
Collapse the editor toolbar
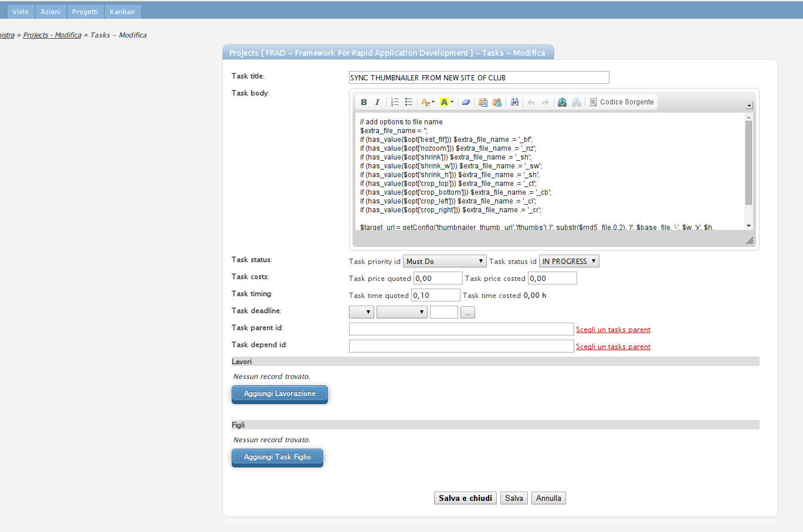(749, 106)
